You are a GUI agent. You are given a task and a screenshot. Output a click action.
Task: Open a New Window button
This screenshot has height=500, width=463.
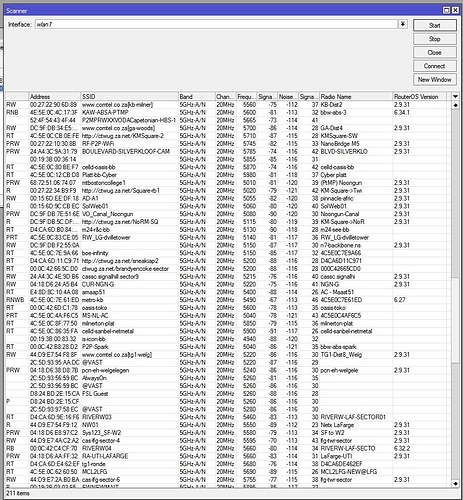click(435, 80)
